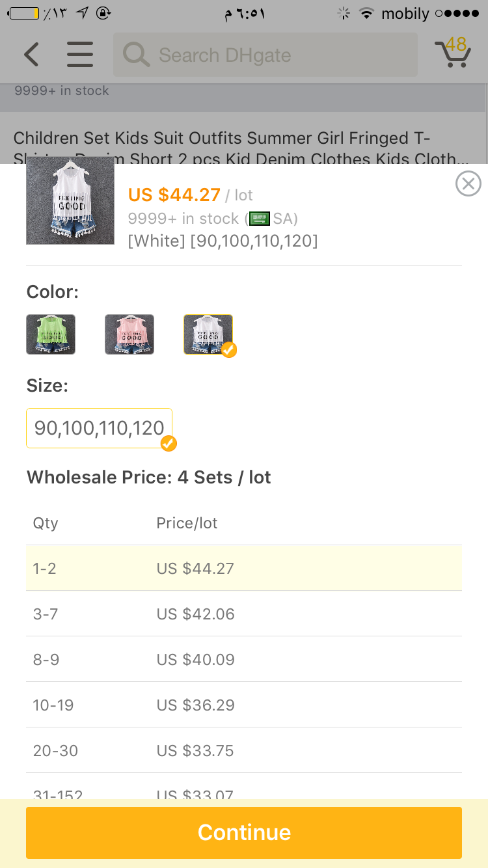Image resolution: width=488 pixels, height=868 pixels.
Task: Open the hamburger menu icon
Action: click(x=80, y=55)
